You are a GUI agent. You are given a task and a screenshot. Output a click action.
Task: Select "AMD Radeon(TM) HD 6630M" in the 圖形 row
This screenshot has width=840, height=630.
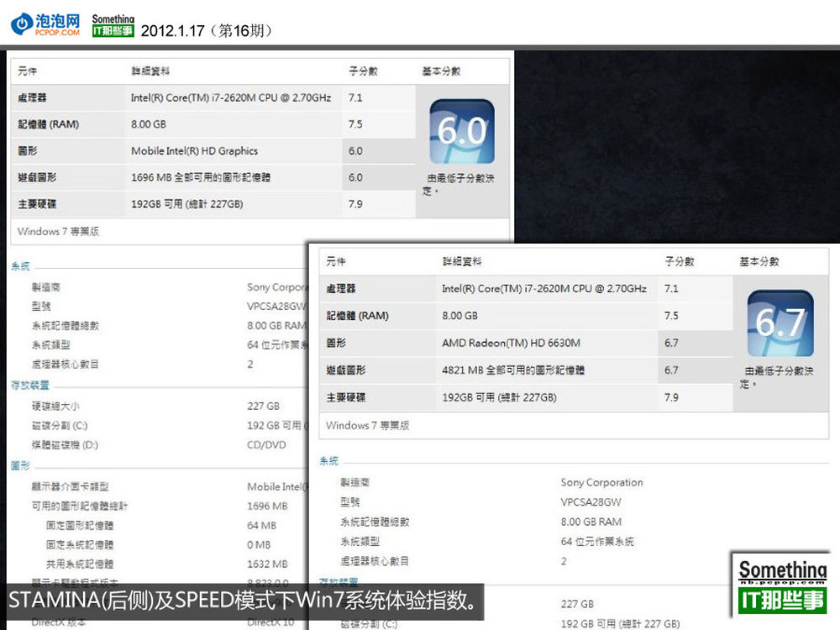click(x=511, y=343)
